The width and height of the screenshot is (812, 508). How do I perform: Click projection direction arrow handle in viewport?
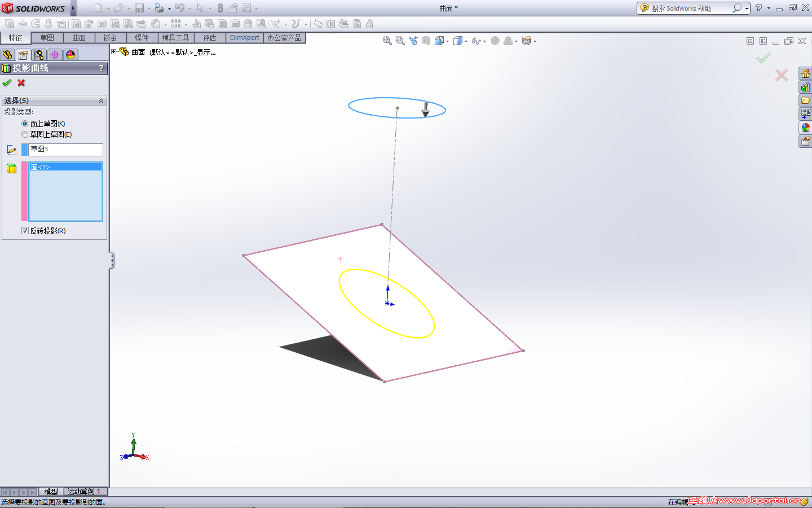[x=426, y=109]
